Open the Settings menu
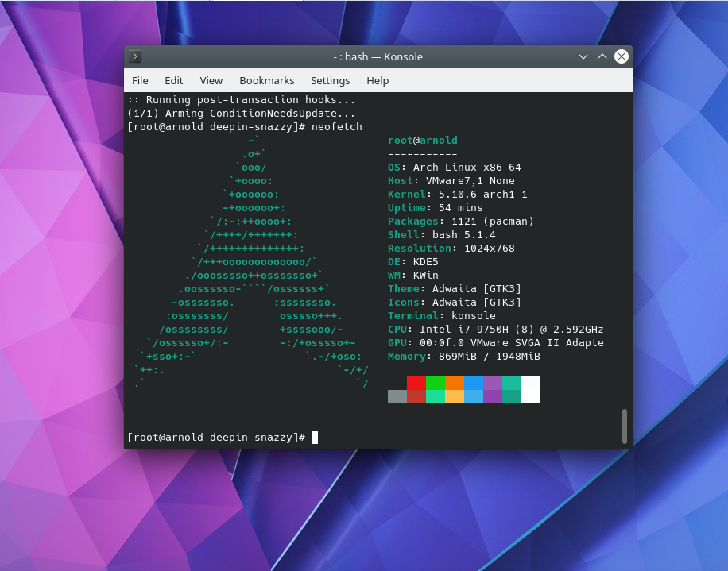The height and width of the screenshot is (571, 728). [330, 81]
